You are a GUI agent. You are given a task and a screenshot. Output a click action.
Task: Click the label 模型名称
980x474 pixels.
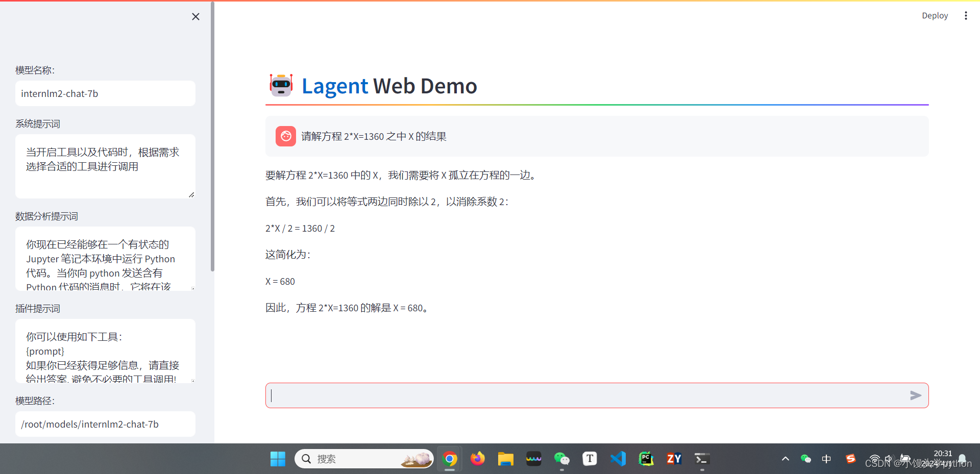pos(35,70)
